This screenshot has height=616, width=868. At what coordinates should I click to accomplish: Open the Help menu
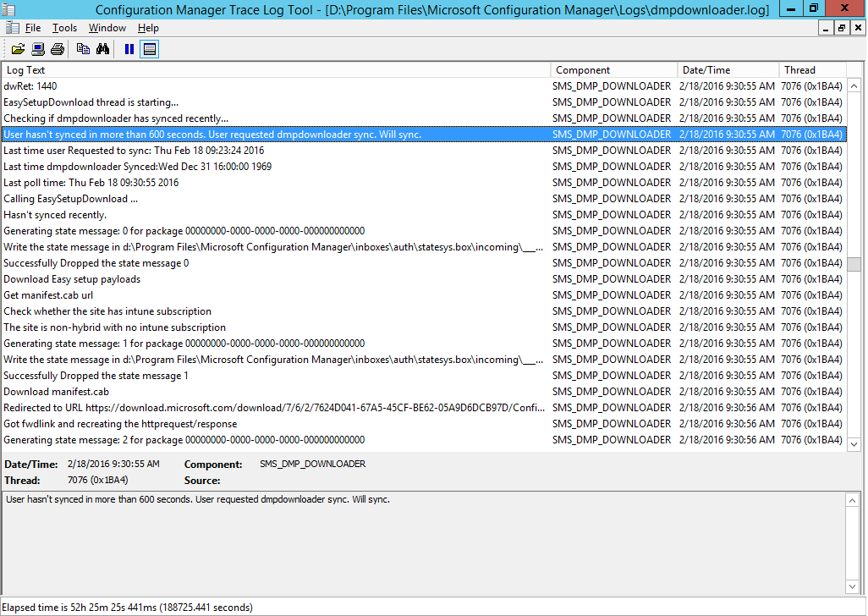[148, 28]
